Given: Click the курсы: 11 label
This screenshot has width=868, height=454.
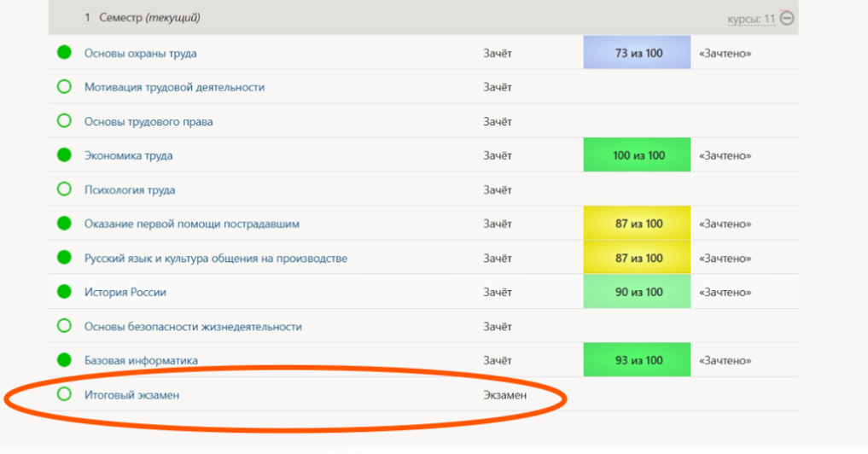Looking at the screenshot, I should click(x=750, y=19).
